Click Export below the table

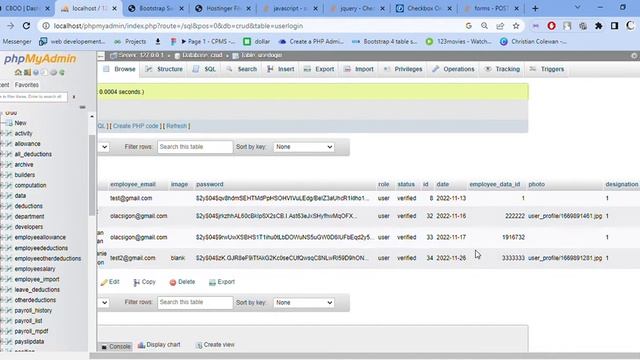222,282
